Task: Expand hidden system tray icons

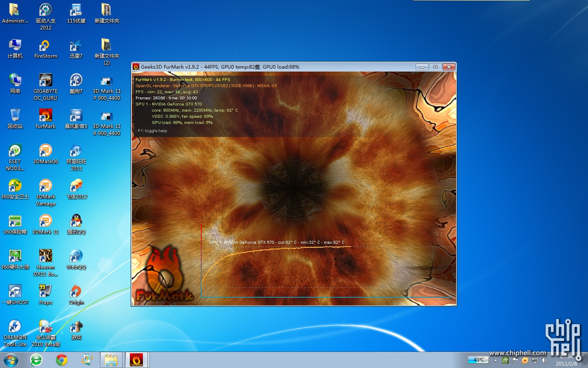Action: [x=495, y=360]
